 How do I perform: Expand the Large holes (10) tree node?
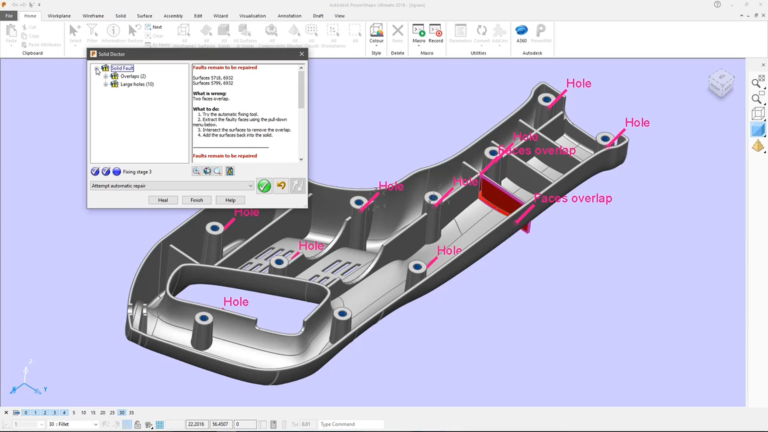point(105,84)
